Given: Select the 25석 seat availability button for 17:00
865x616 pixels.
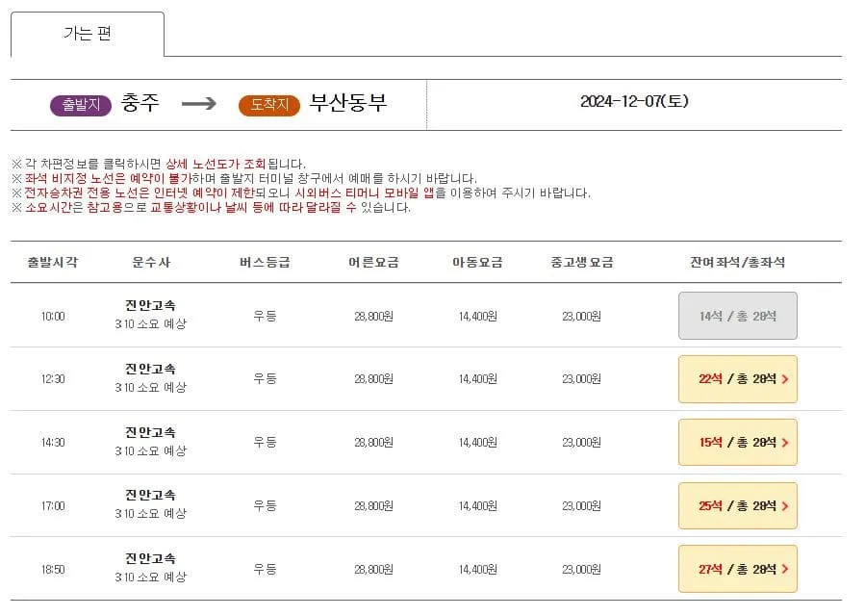Looking at the screenshot, I should click(737, 505).
